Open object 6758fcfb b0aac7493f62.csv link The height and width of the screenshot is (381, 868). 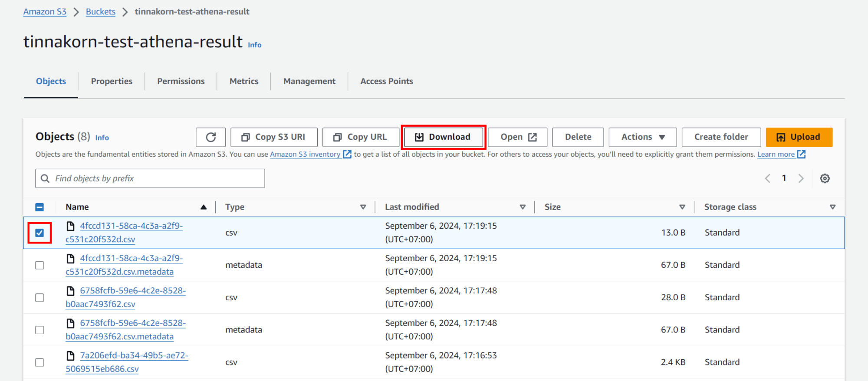(x=126, y=298)
